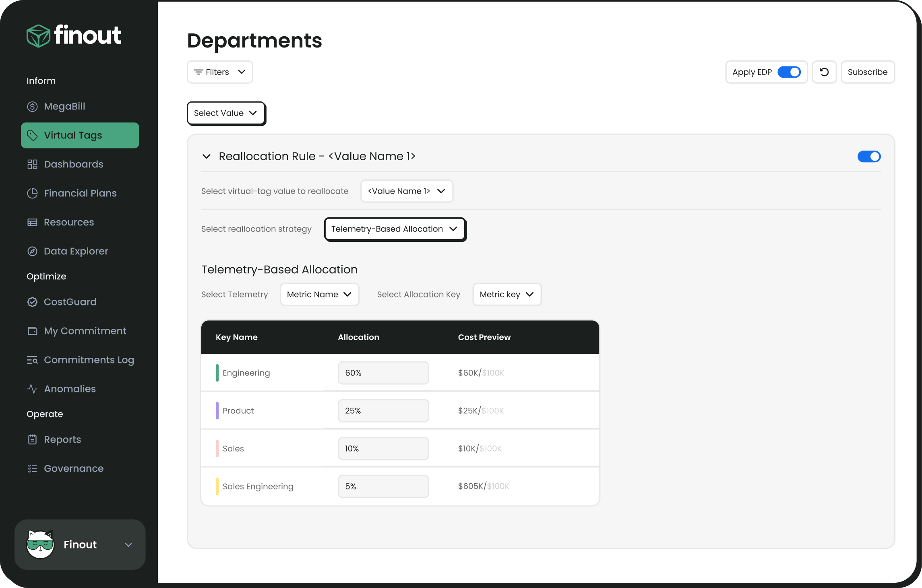Click the Sales Engineering allocation input field
The width and height of the screenshot is (922, 588).
pyautogui.click(x=383, y=487)
